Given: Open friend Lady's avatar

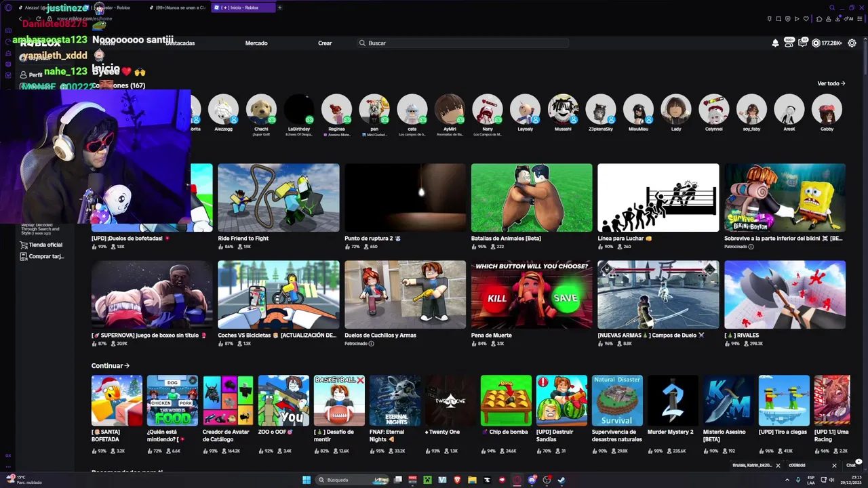Looking at the screenshot, I should (676, 109).
